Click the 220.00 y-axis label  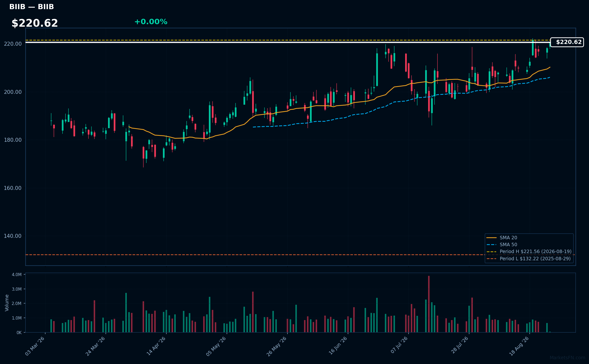click(x=13, y=44)
